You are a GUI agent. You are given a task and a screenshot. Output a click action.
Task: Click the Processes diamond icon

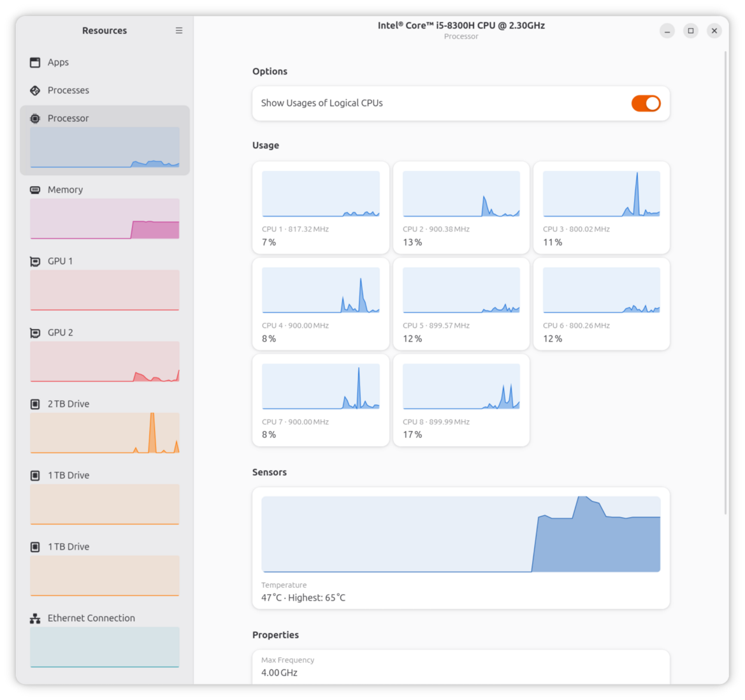click(35, 91)
